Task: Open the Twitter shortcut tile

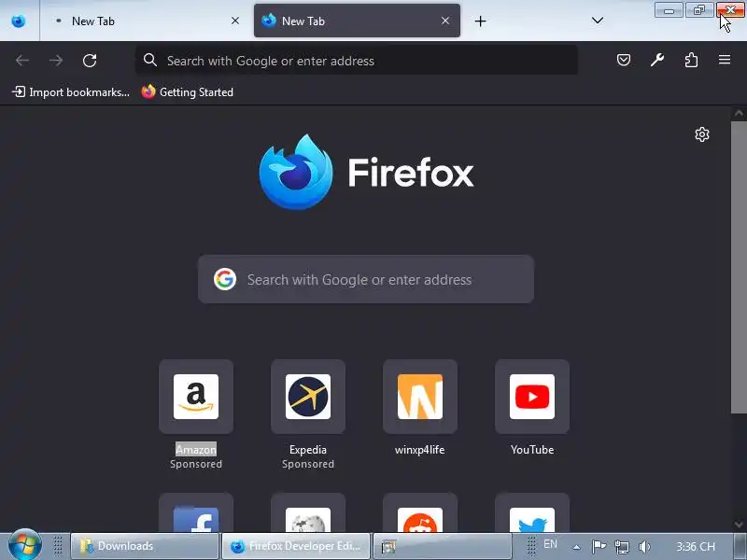Action: tap(532, 513)
